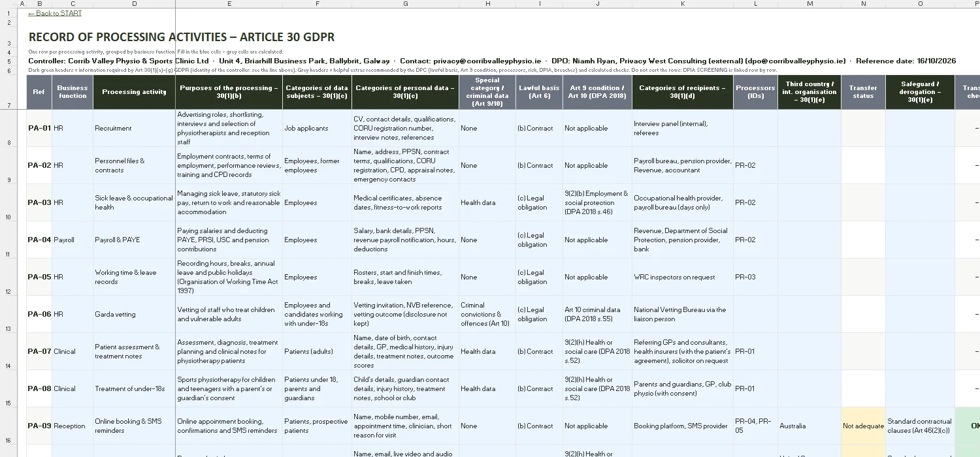
Task: Click 'Patients (adults)' data subjects cell
Action: [x=317, y=351]
